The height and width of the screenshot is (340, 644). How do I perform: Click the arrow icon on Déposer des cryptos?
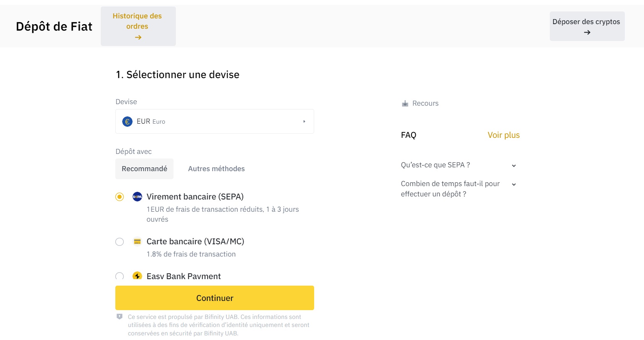587,32
